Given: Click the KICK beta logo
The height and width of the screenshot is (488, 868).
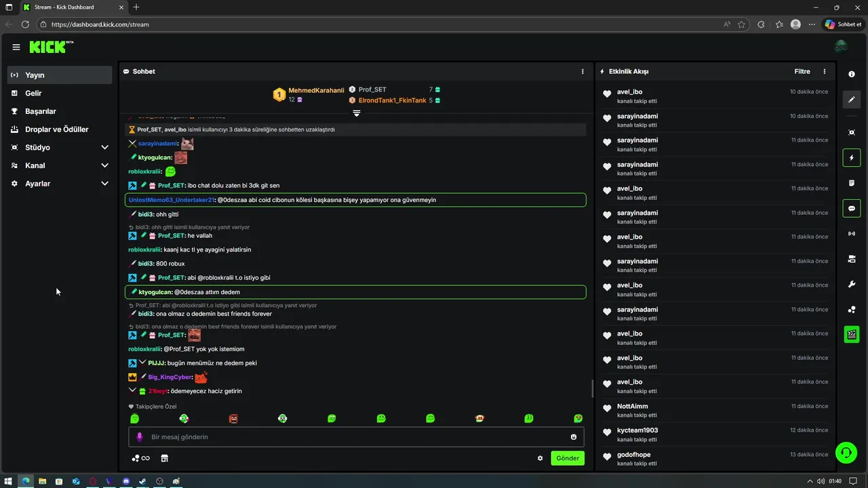Looking at the screenshot, I should (52, 47).
